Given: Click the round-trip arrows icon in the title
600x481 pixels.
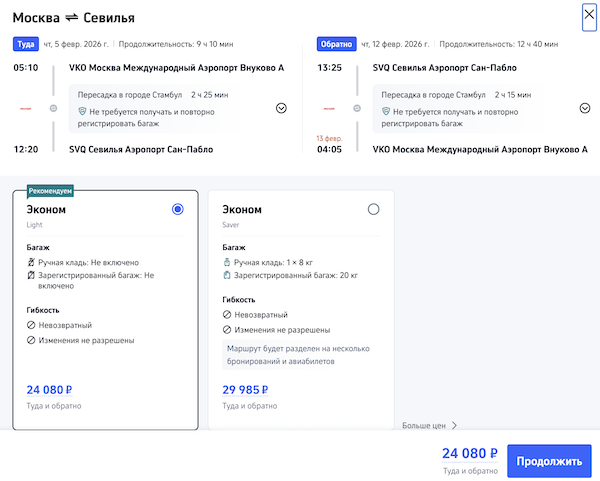Looking at the screenshot, I should point(69,18).
